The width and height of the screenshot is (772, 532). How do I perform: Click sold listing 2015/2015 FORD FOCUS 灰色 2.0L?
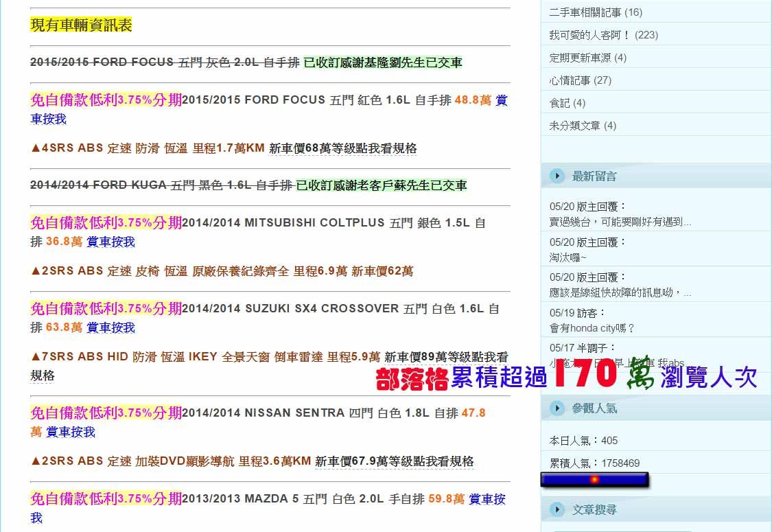coord(165,62)
